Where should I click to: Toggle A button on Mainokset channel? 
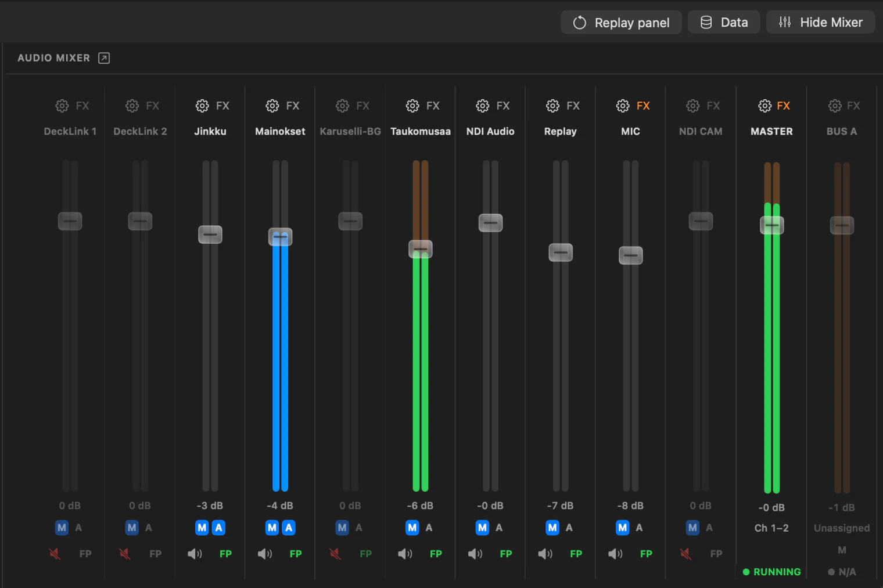(289, 528)
